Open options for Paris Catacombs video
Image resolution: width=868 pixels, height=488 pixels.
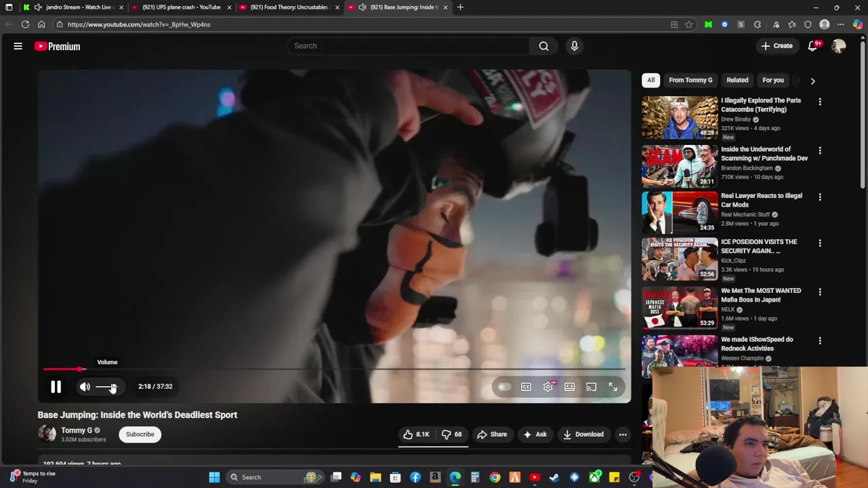[x=820, y=102]
